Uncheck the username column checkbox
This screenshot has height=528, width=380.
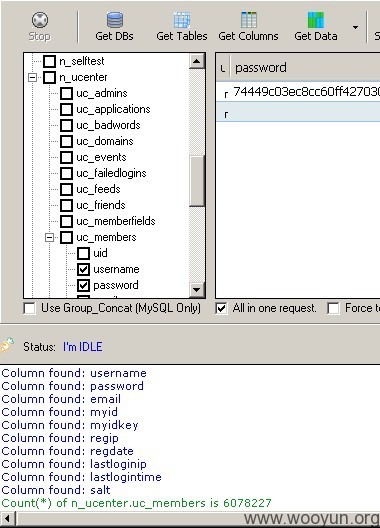pos(83,269)
